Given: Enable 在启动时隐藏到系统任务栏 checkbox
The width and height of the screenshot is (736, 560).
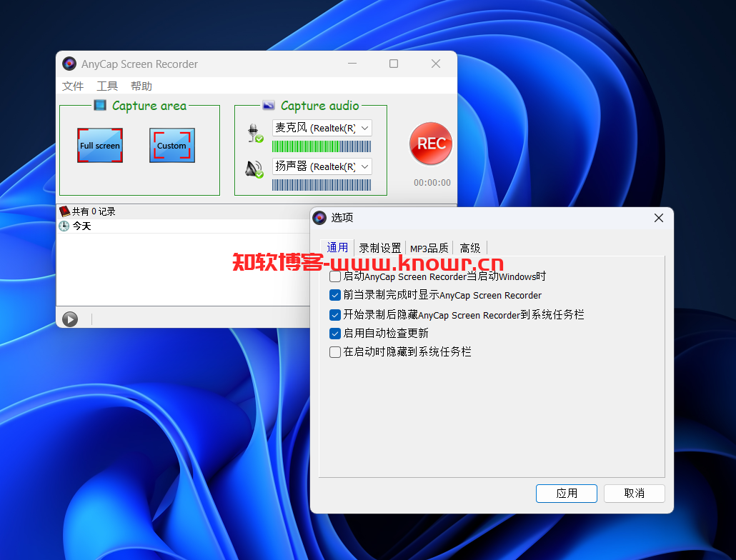Looking at the screenshot, I should (335, 351).
